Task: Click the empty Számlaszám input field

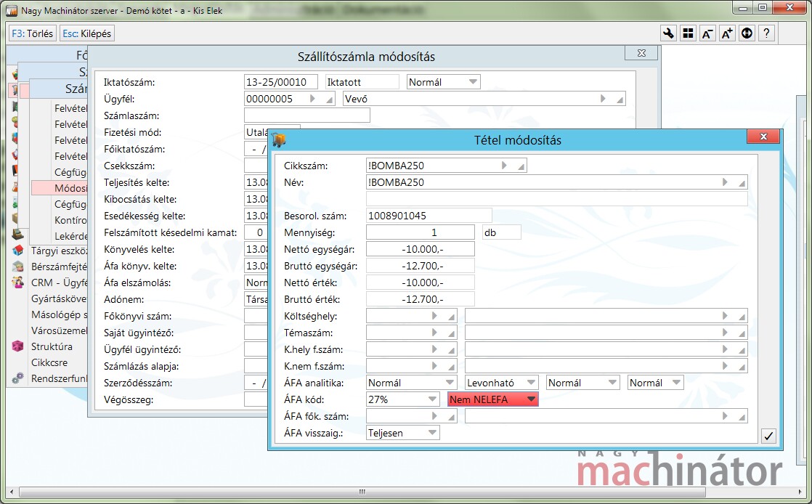Action: pyautogui.click(x=307, y=115)
